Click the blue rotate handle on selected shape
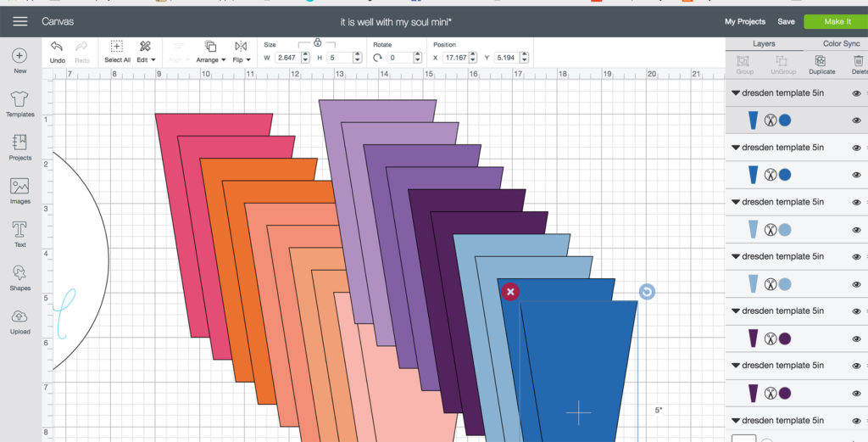868x442 pixels. (x=647, y=292)
